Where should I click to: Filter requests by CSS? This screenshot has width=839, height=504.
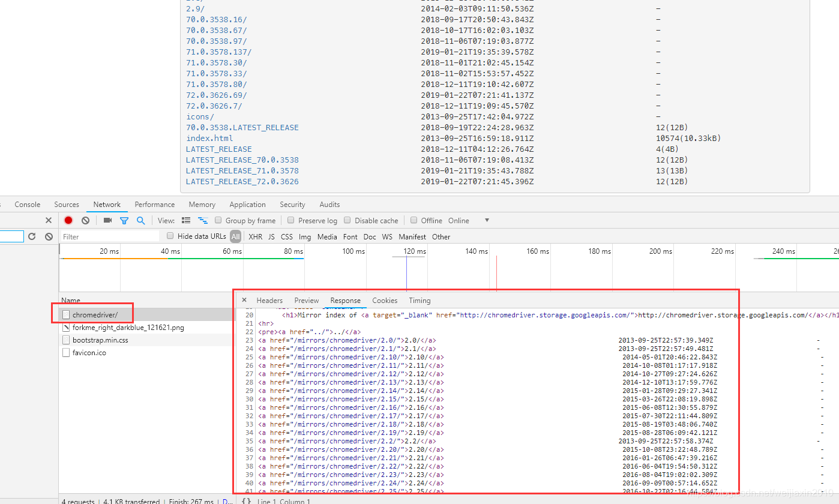(287, 236)
